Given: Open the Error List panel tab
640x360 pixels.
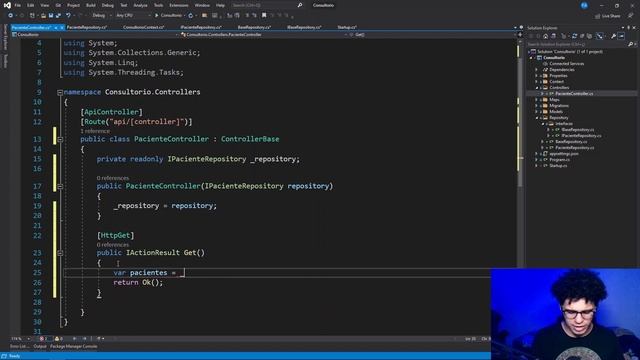Looking at the screenshot, I should (x=19, y=347).
